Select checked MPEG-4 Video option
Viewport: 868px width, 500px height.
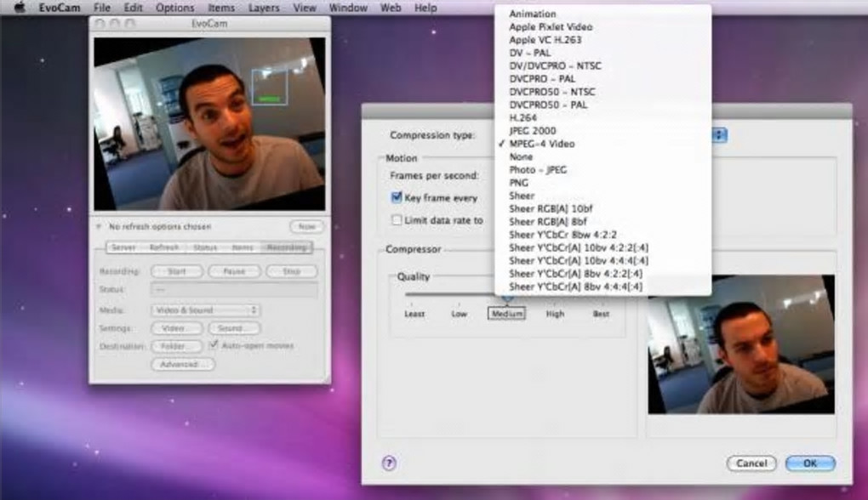[602, 144]
